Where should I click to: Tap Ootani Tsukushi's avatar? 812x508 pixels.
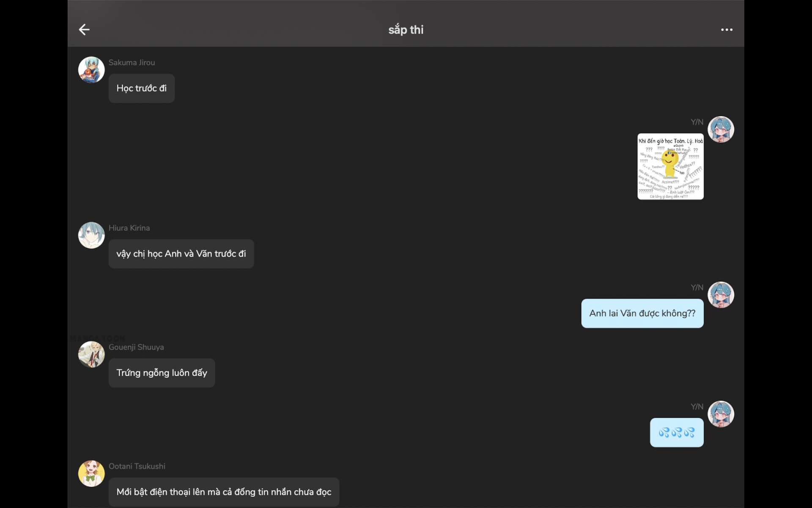pyautogui.click(x=91, y=474)
